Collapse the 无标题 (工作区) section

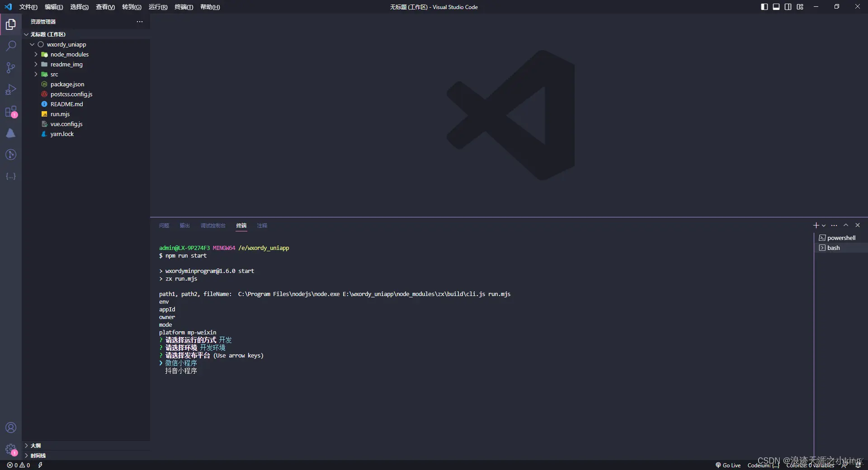(x=86, y=34)
